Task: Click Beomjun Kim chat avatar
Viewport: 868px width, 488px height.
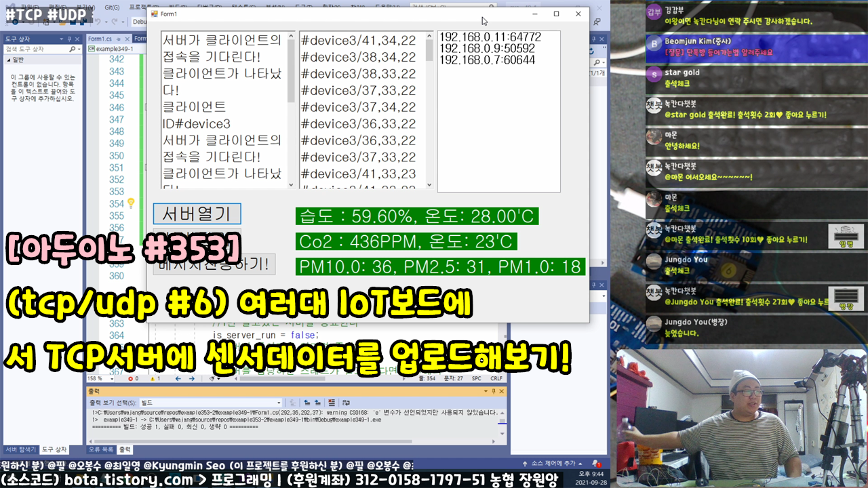Action: click(x=653, y=44)
